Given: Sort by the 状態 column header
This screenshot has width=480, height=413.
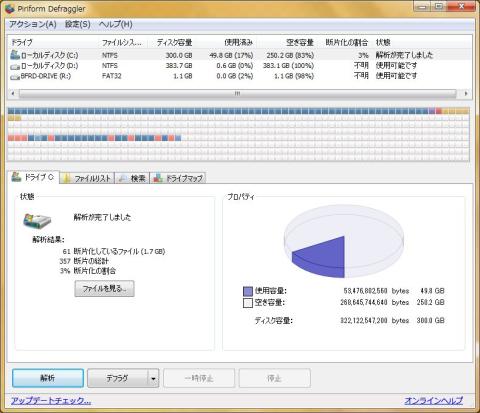Looking at the screenshot, I should [383, 42].
